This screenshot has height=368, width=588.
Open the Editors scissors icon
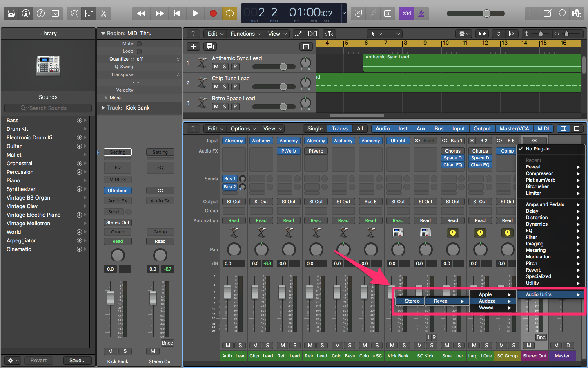tap(103, 13)
